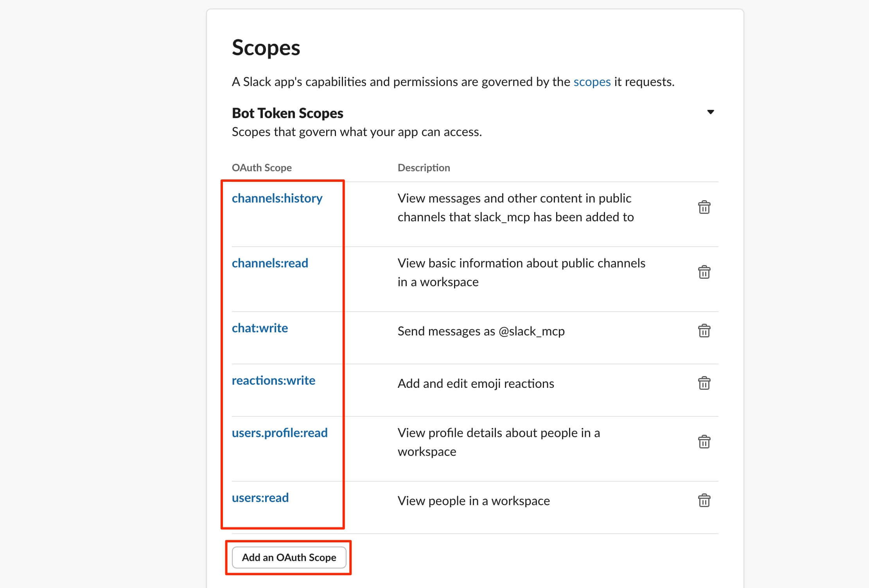Click the channels:history description text
This screenshot has height=588, width=869.
(515, 208)
